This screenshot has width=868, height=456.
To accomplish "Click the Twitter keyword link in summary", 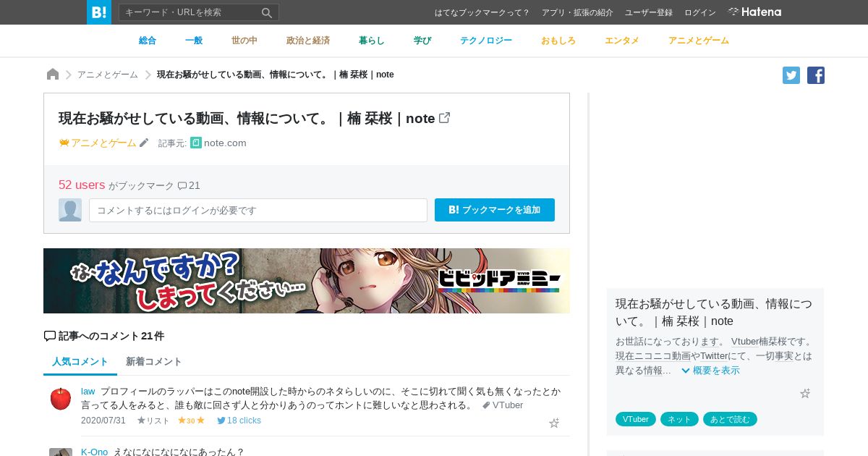I will [x=714, y=356].
